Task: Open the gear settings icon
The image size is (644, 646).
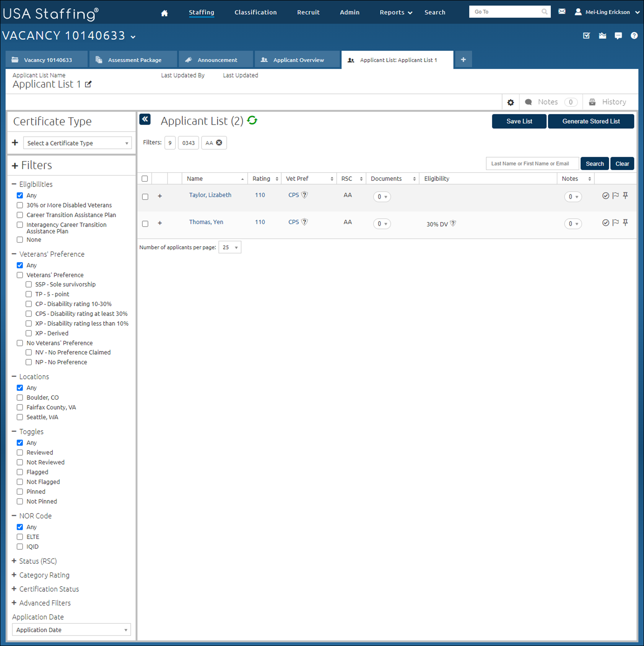Action: pyautogui.click(x=511, y=102)
